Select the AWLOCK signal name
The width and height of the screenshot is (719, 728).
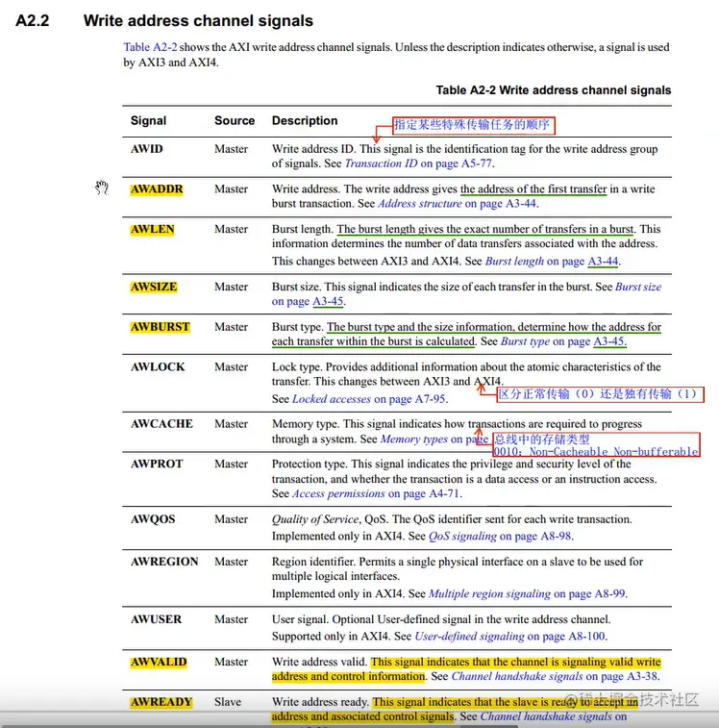(158, 366)
